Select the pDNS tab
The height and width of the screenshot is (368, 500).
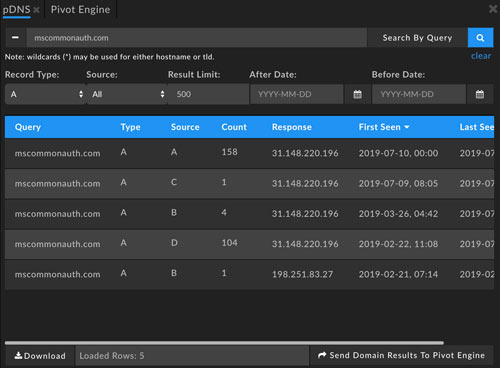click(16, 10)
